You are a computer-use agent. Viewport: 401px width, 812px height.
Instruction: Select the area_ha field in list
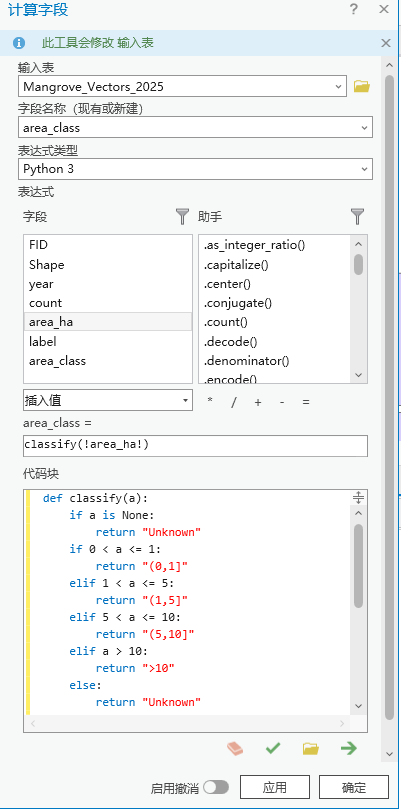click(108, 322)
